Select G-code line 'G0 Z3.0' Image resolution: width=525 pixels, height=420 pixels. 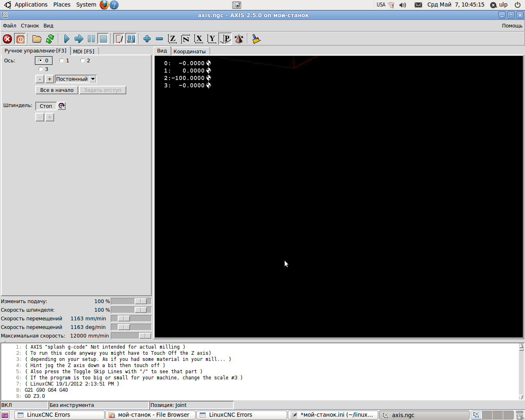(35, 396)
